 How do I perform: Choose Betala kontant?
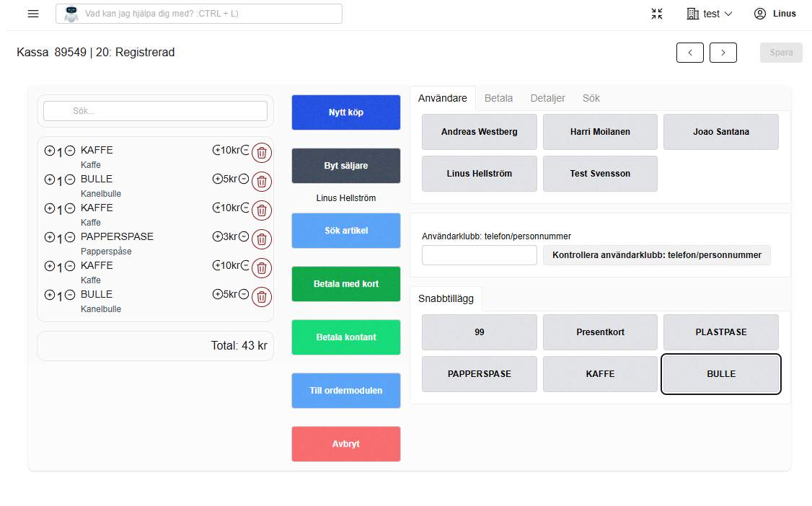click(x=346, y=337)
